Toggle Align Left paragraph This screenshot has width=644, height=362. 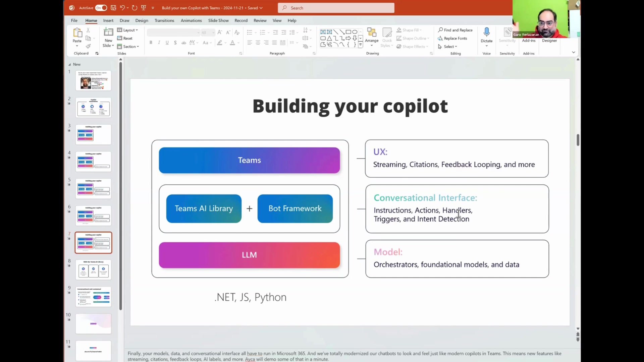[250, 43]
